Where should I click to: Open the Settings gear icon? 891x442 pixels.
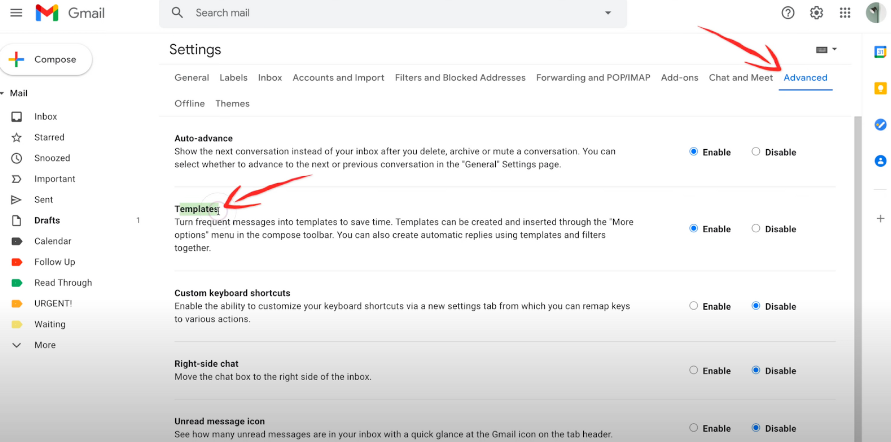pyautogui.click(x=817, y=12)
